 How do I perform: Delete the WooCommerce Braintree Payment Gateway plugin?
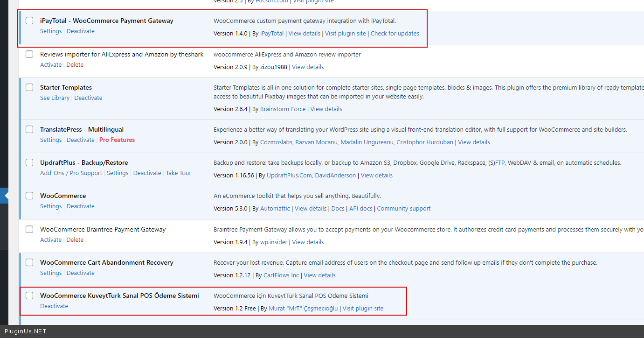pos(75,240)
